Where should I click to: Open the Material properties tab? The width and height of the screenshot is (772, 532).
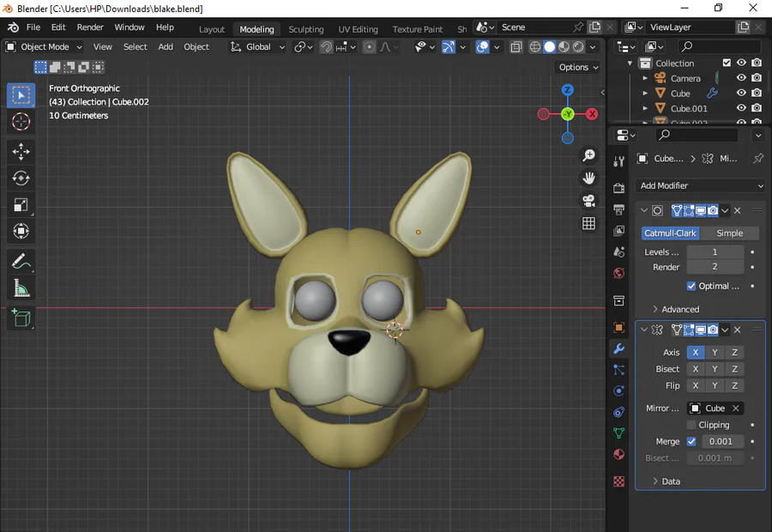point(618,454)
